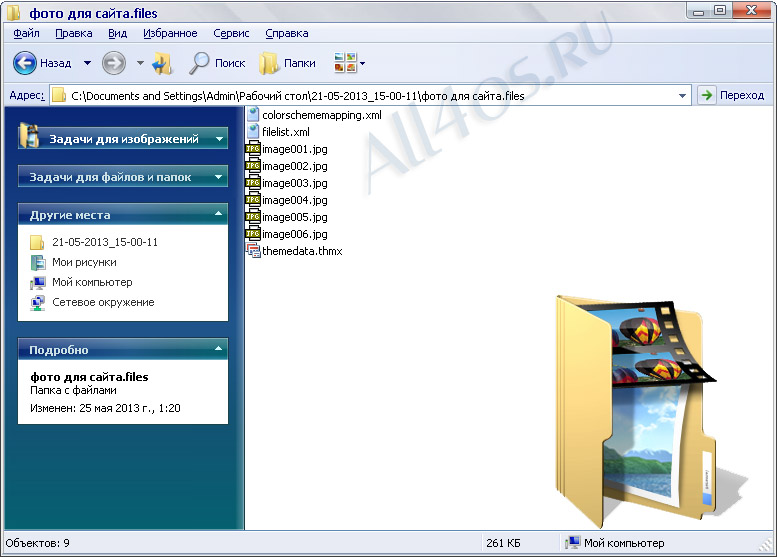777x557 pixels.
Task: Open the Файл menu
Action: (x=26, y=33)
